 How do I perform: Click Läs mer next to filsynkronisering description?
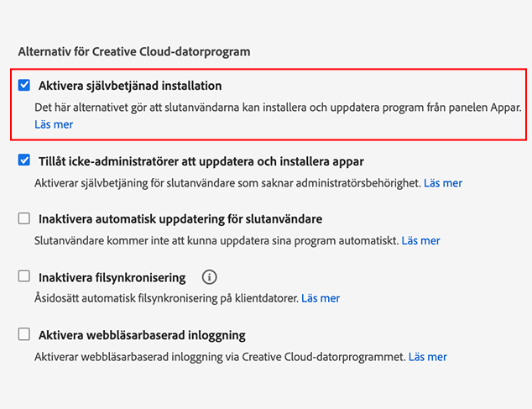(321, 298)
